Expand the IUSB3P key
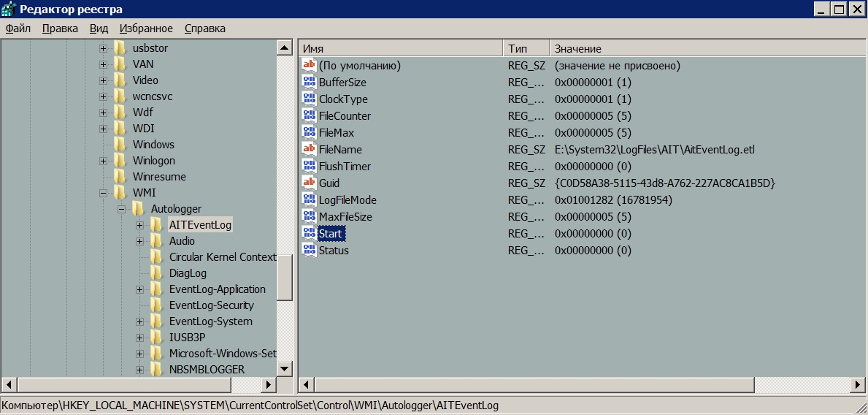The height and width of the screenshot is (415, 868). [x=139, y=338]
